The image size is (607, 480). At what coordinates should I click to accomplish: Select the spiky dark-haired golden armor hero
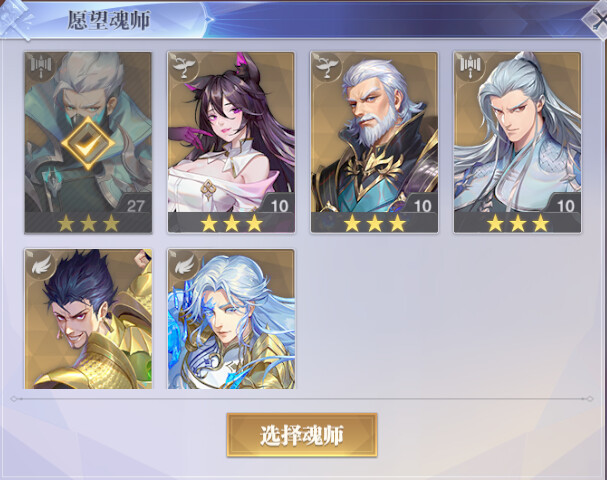click(x=88, y=319)
